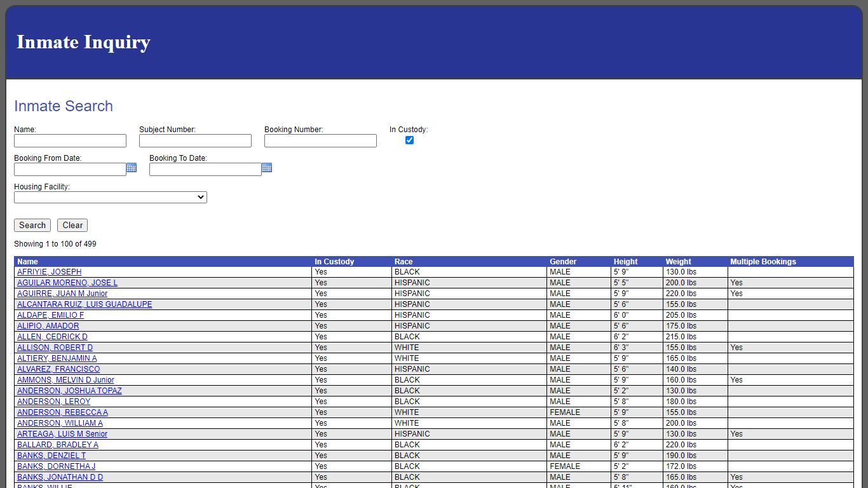Focus the Booking To Date field
Screen dimensions: 868x488
point(205,169)
